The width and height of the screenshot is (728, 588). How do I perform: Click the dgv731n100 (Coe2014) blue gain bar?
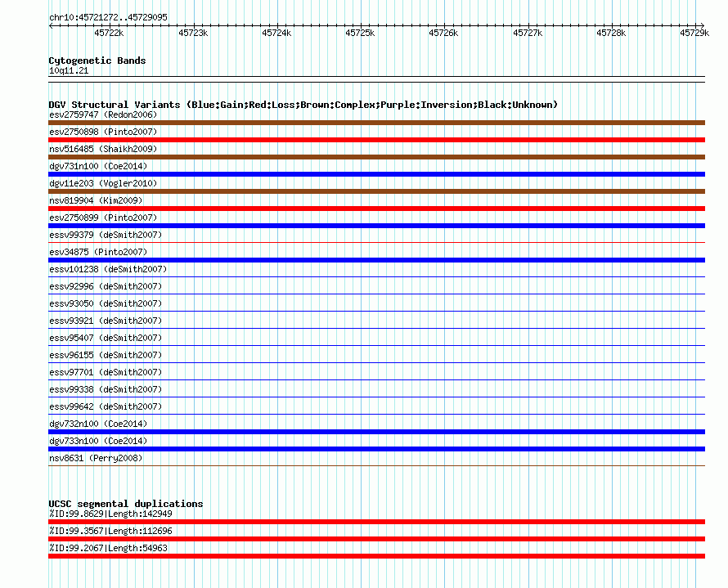[376, 174]
